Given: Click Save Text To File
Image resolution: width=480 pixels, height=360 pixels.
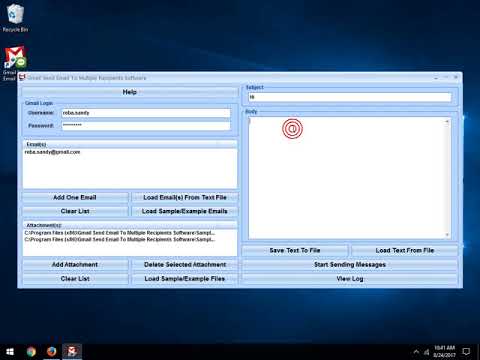Looking at the screenshot, I should pyautogui.click(x=295, y=250).
